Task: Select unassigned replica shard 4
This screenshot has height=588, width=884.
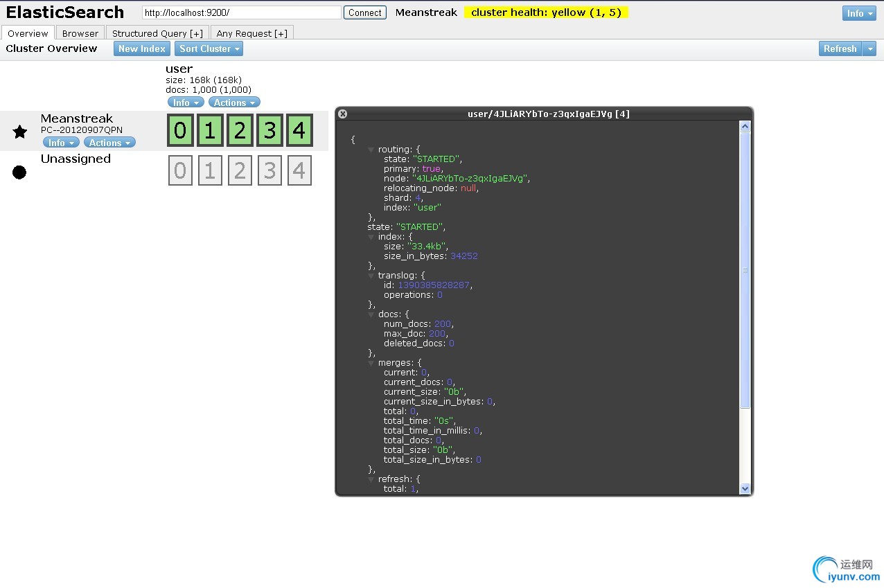Action: pyautogui.click(x=299, y=170)
